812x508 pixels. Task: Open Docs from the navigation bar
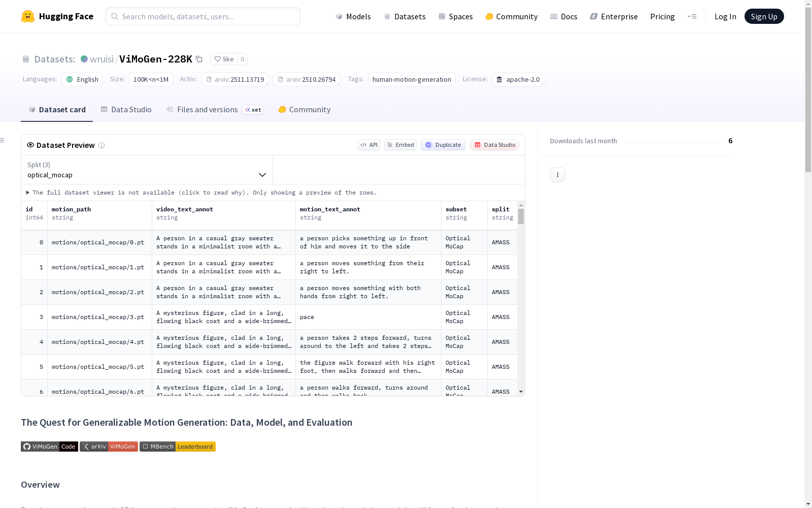coord(564,16)
